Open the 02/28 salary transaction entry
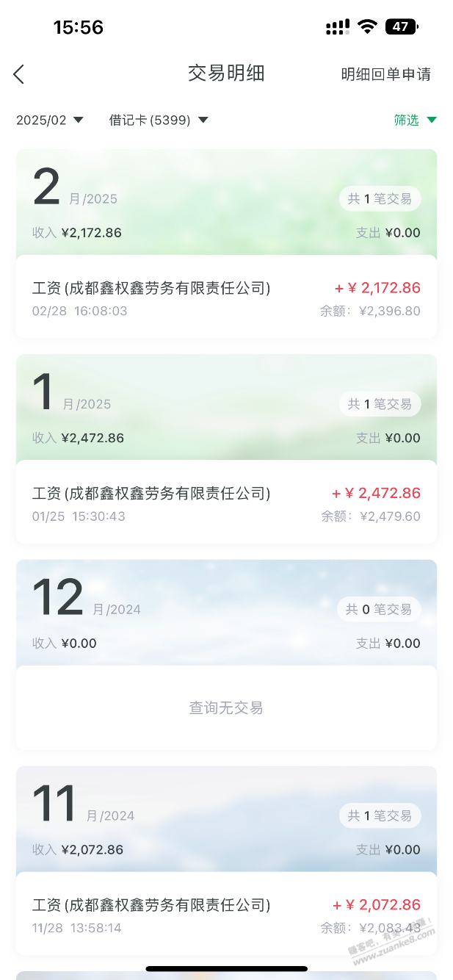Image resolution: width=453 pixels, height=980 pixels. (x=226, y=297)
